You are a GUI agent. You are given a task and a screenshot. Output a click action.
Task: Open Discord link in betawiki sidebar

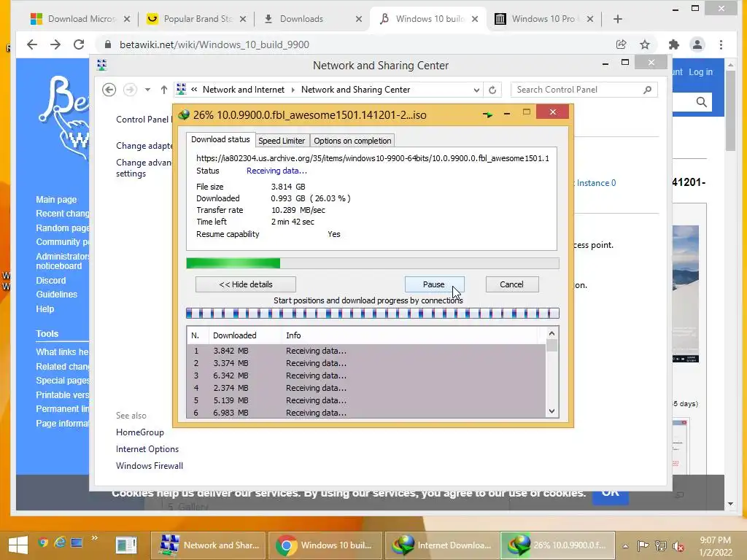click(50, 281)
